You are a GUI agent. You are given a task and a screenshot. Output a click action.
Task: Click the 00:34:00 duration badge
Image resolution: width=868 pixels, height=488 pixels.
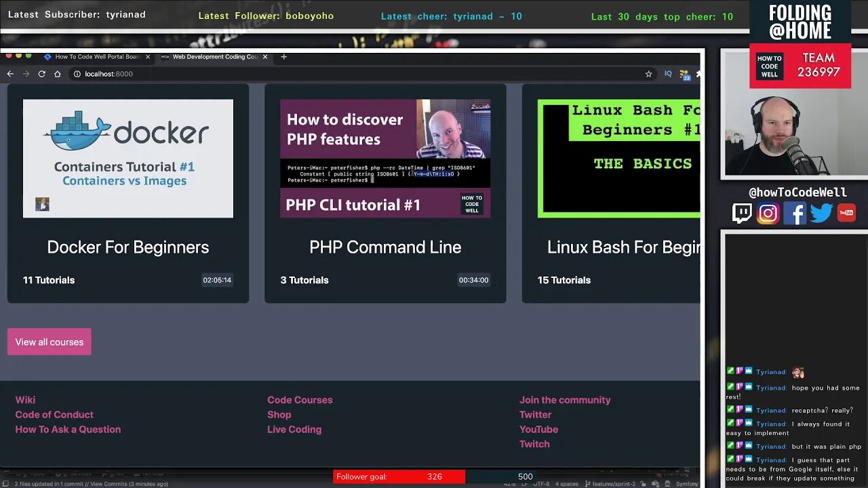point(473,280)
